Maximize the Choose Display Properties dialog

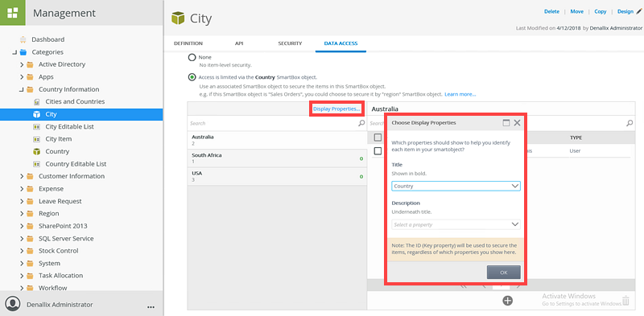(506, 123)
